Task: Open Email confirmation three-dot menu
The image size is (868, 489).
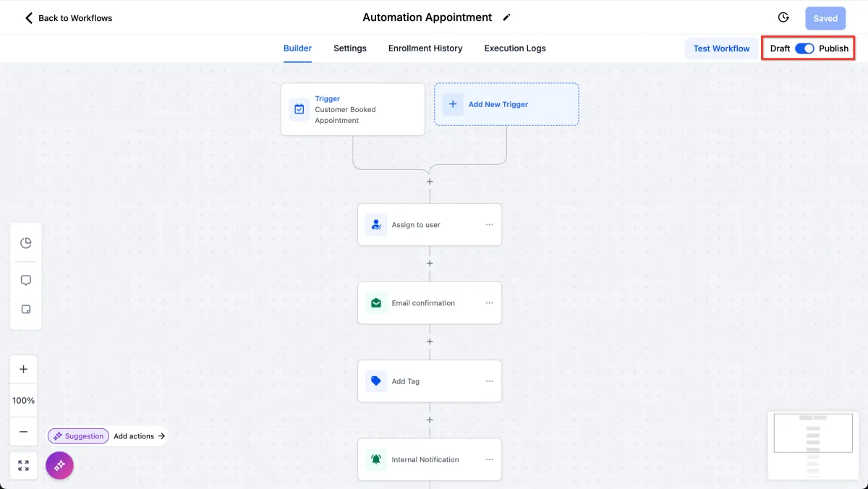Action: [x=490, y=303]
